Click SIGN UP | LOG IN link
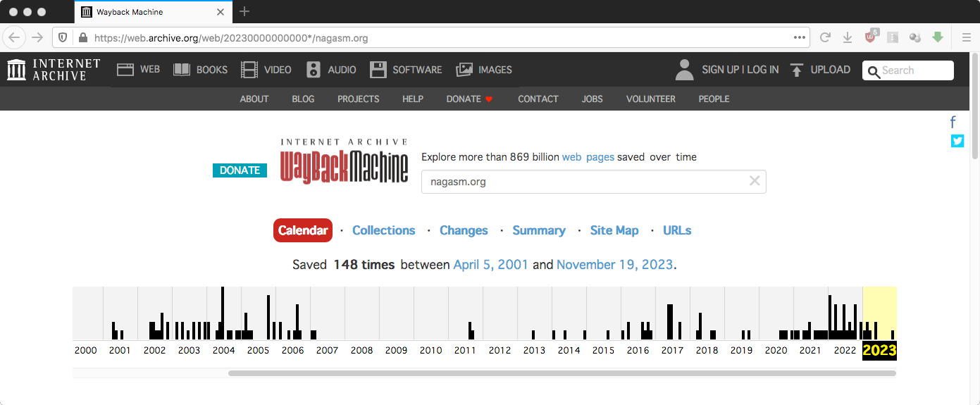This screenshot has width=980, height=405. 740,70
